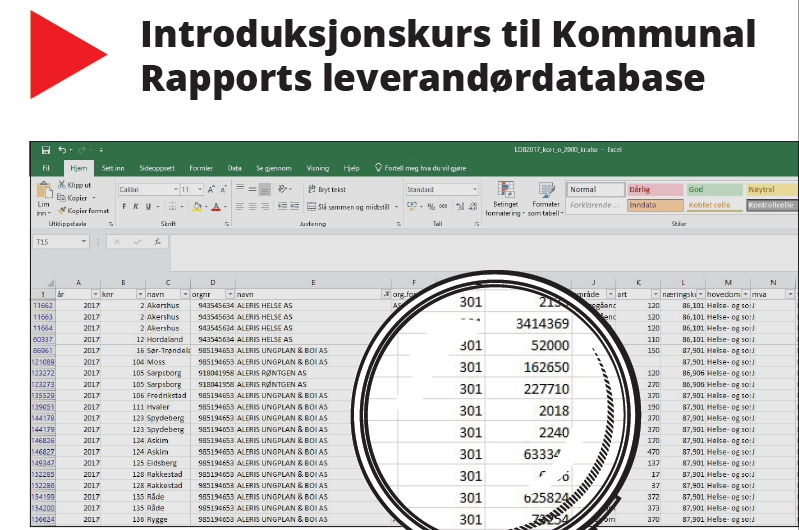
Task: Open the knr column filter dropdown
Action: (140, 295)
